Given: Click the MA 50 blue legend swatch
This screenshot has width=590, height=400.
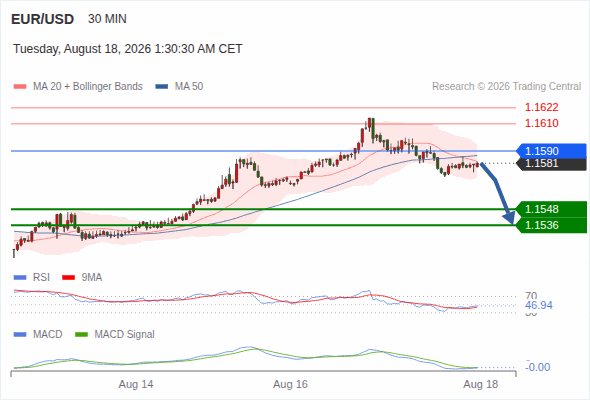Looking at the screenshot, I should click(162, 87).
